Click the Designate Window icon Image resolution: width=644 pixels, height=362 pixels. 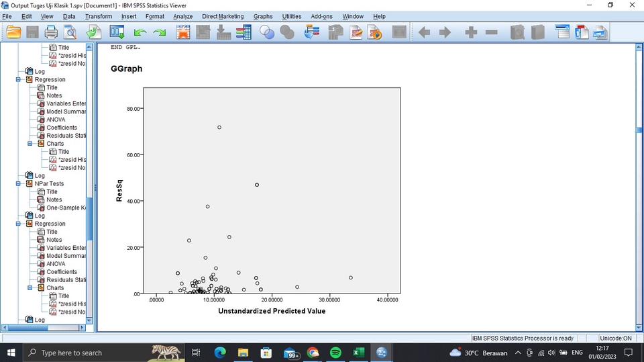(x=398, y=32)
